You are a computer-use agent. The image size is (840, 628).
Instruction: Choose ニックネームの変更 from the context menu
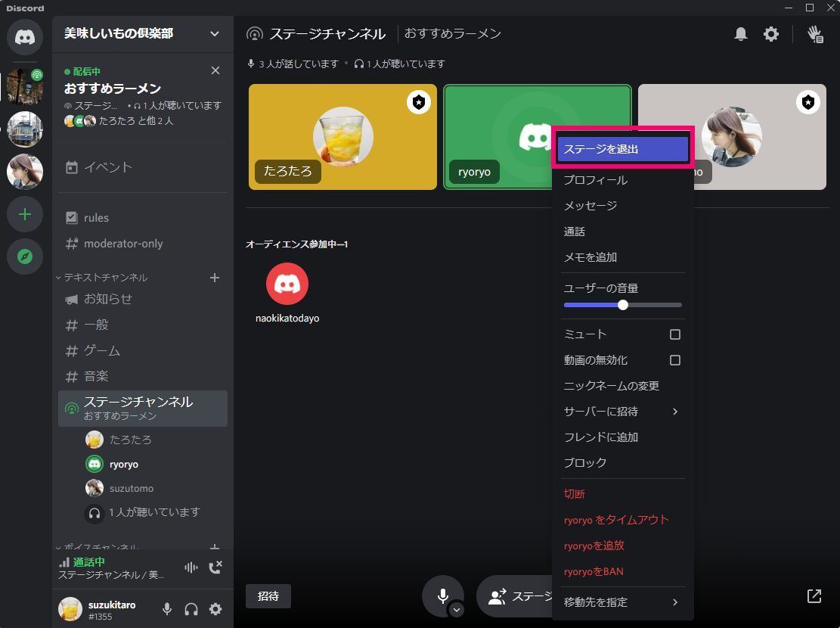pyautogui.click(x=622, y=386)
